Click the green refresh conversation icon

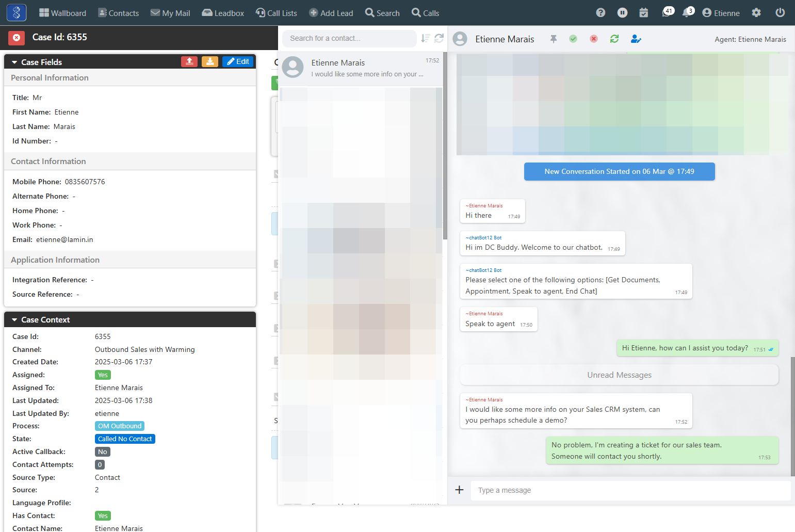614,39
